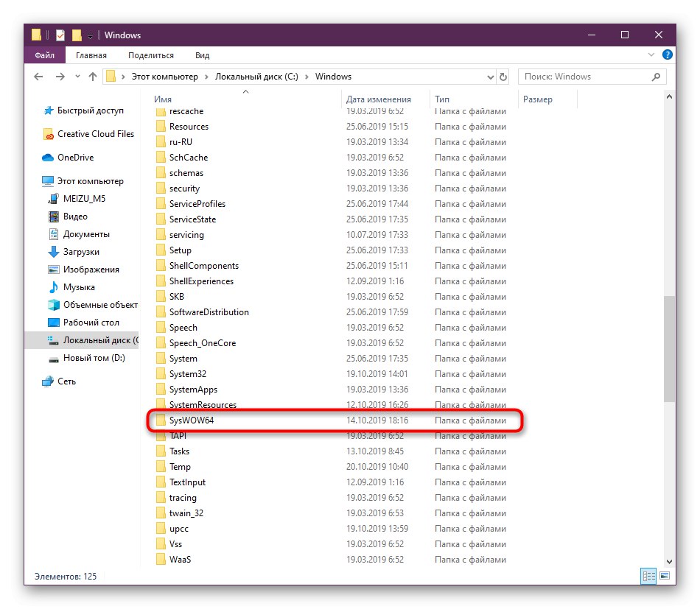Select Сеть in the navigation pane
Screen dimensions: 700x609
66,381
